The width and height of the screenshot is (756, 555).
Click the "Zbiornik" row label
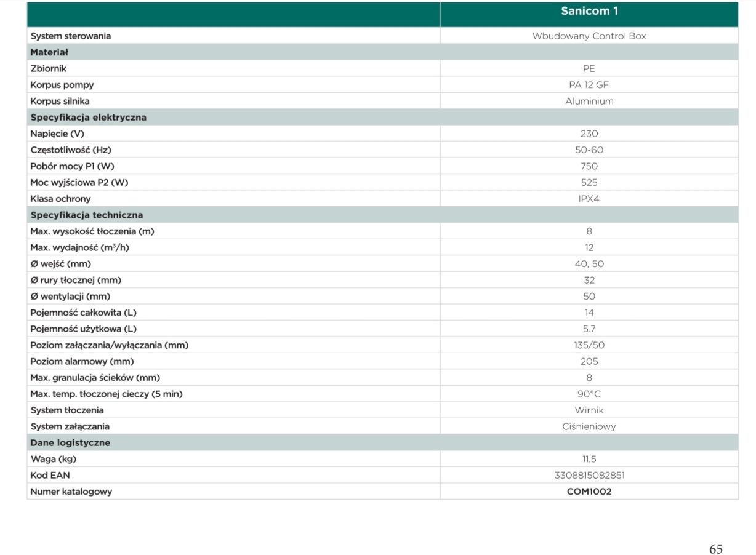pos(48,68)
